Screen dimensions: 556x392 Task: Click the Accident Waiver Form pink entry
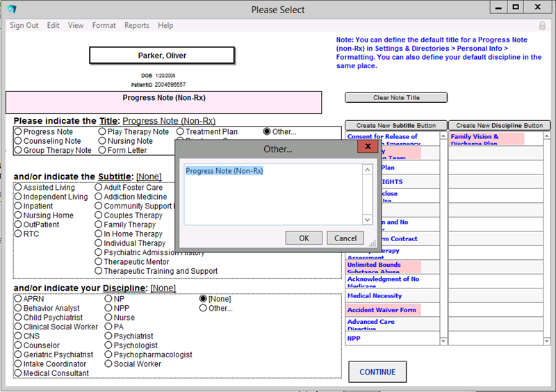tap(382, 310)
